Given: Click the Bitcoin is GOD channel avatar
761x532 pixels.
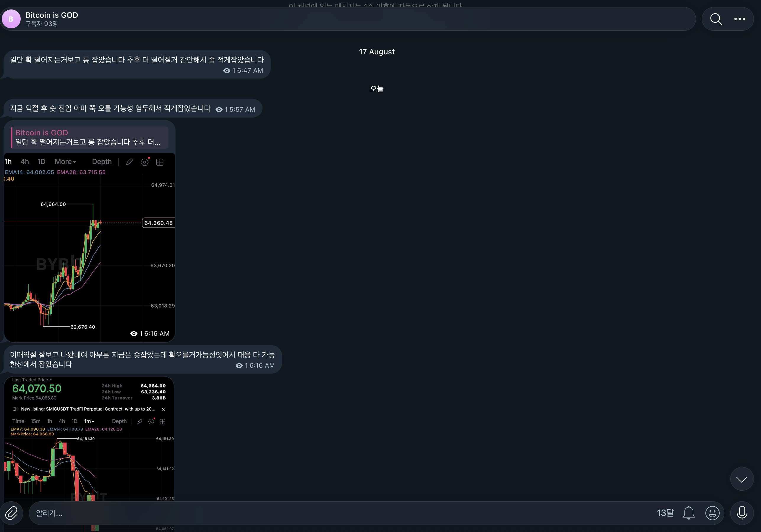Looking at the screenshot, I should pos(11,19).
